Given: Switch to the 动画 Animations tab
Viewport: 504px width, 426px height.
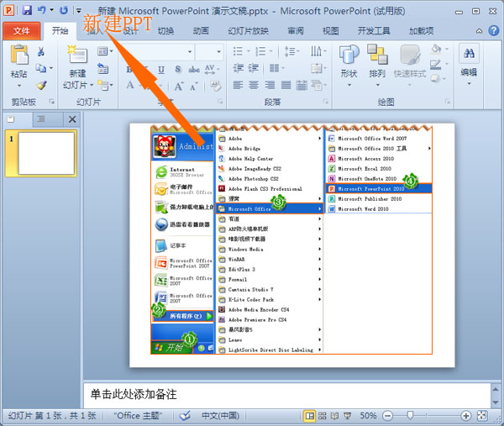Looking at the screenshot, I should pos(201,31).
